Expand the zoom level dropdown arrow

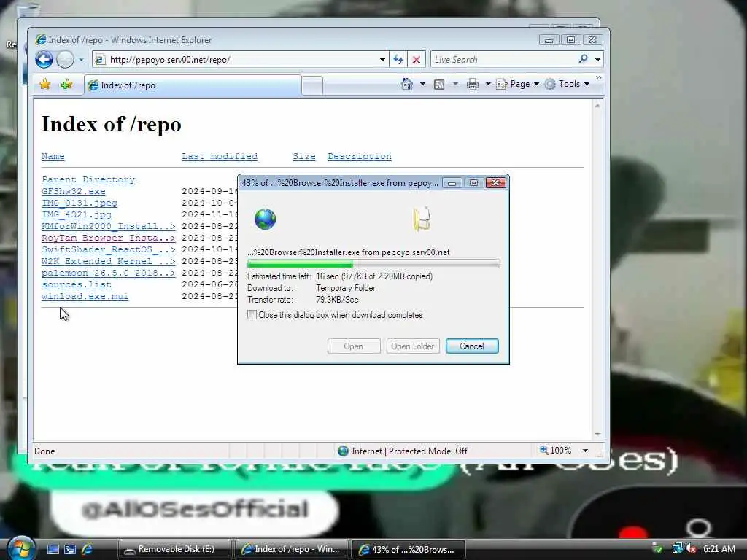[x=585, y=451]
